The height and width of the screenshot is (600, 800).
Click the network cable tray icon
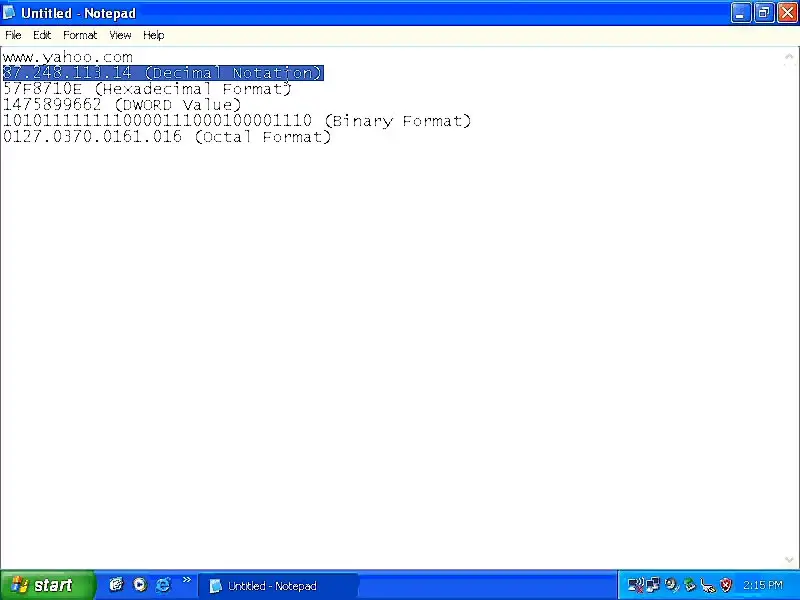click(708, 585)
